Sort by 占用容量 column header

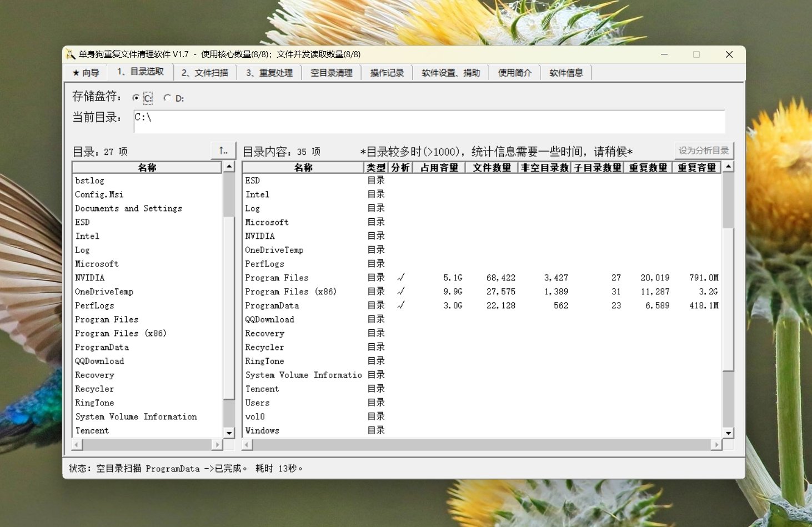pos(439,168)
